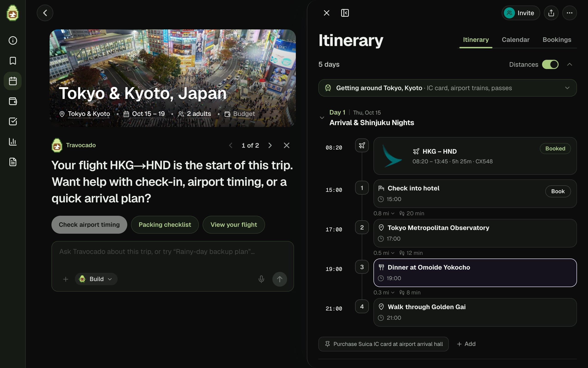Screen dimensions: 588x368
Task: Click the send arrow button in chat box
Action: 280,279
